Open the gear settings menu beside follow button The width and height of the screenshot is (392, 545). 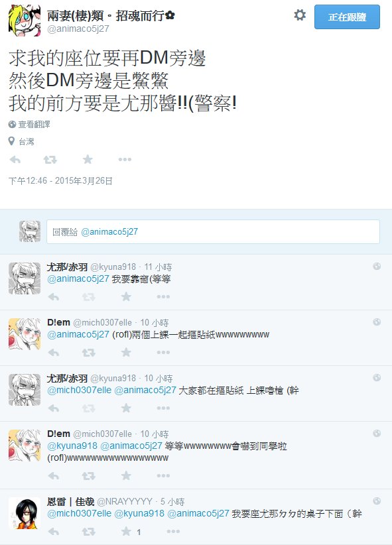(300, 15)
